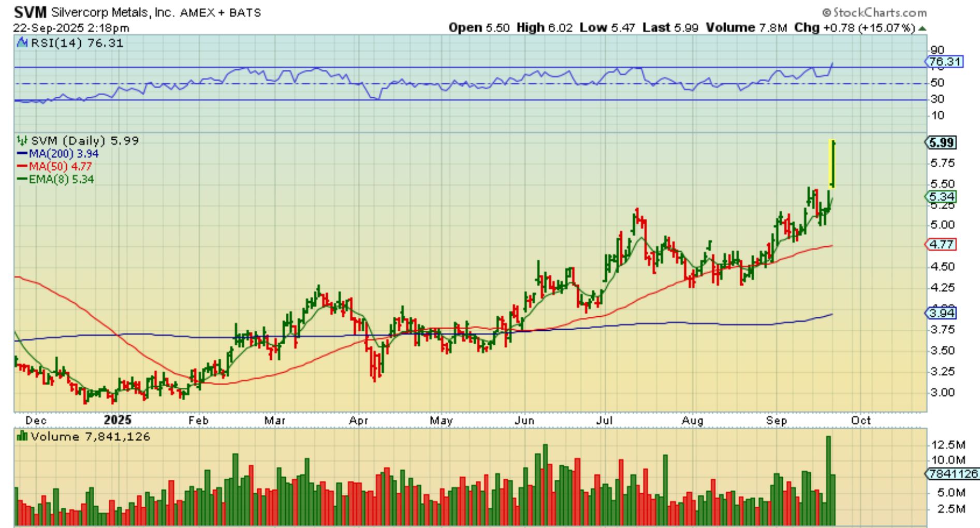Click the yellow-highlighted latest price candle
The height and width of the screenshot is (528, 980).
pyautogui.click(x=832, y=163)
